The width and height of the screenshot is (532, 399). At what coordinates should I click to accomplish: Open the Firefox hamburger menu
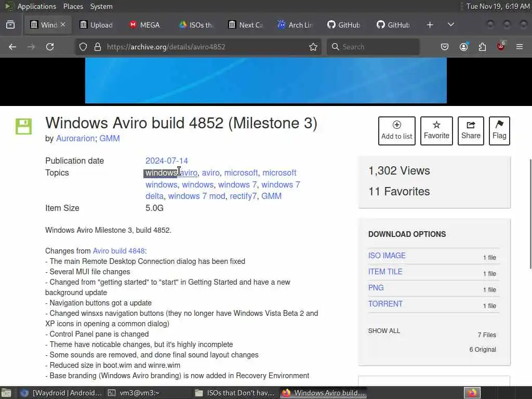point(520,47)
